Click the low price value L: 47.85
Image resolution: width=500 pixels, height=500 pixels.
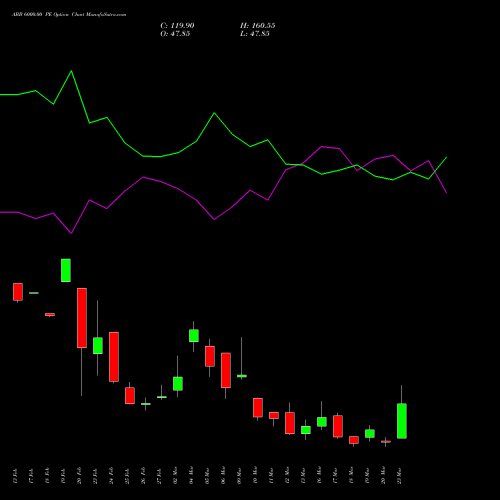pyautogui.click(x=255, y=34)
